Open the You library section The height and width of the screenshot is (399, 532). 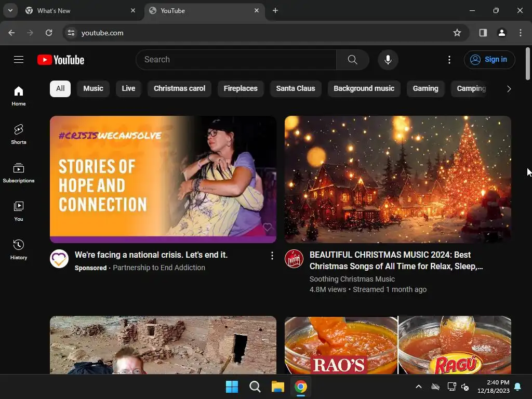(x=19, y=211)
